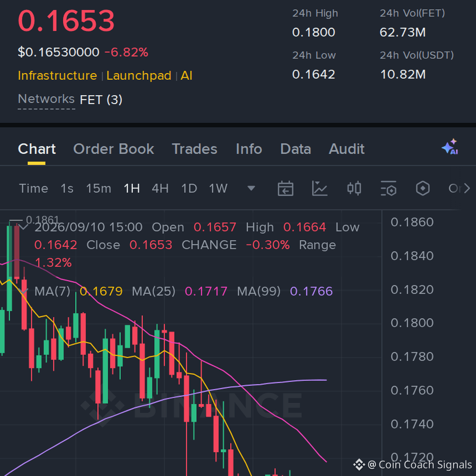Image resolution: width=476 pixels, height=476 pixels.
Task: Click the Coin Coach Signals watermark logo
Action: pos(359,465)
